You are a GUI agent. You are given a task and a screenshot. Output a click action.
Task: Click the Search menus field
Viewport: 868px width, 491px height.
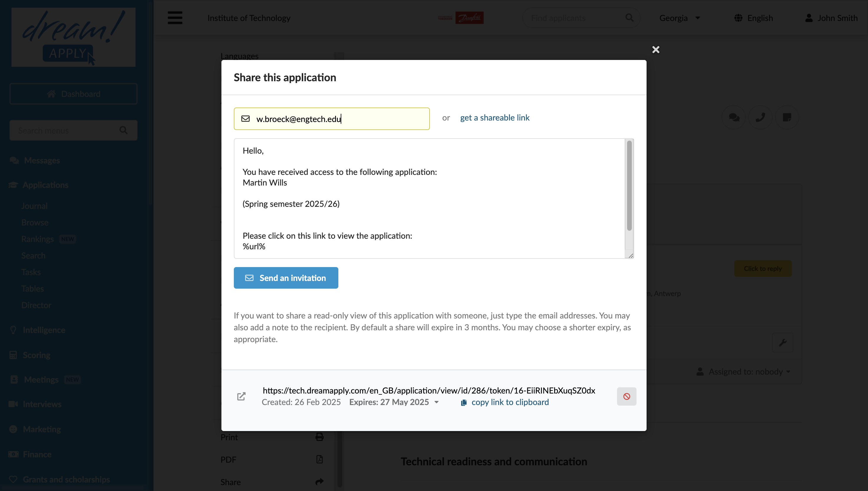74,130
